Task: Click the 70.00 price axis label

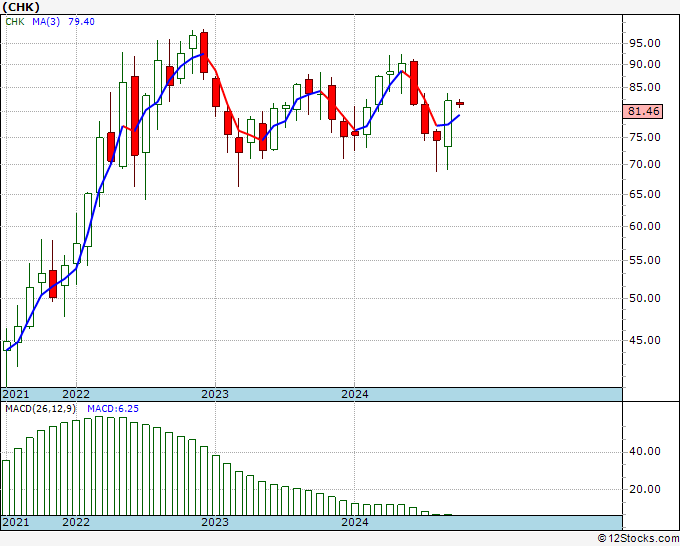Action: coord(644,164)
